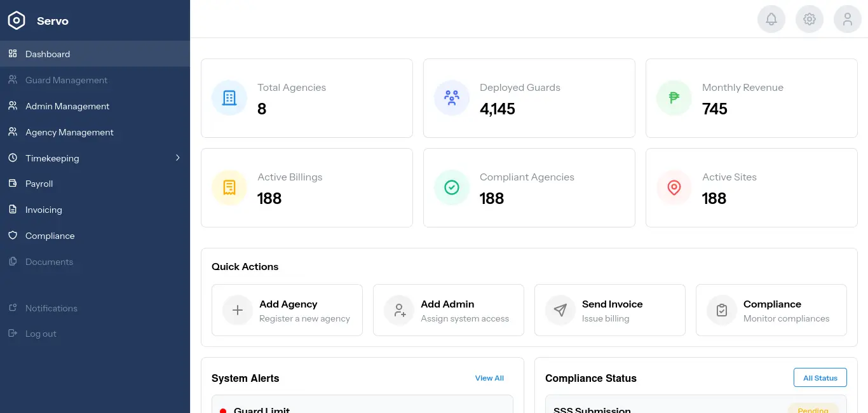Click the Deployed Guards stat card
868x413 pixels.
click(529, 98)
